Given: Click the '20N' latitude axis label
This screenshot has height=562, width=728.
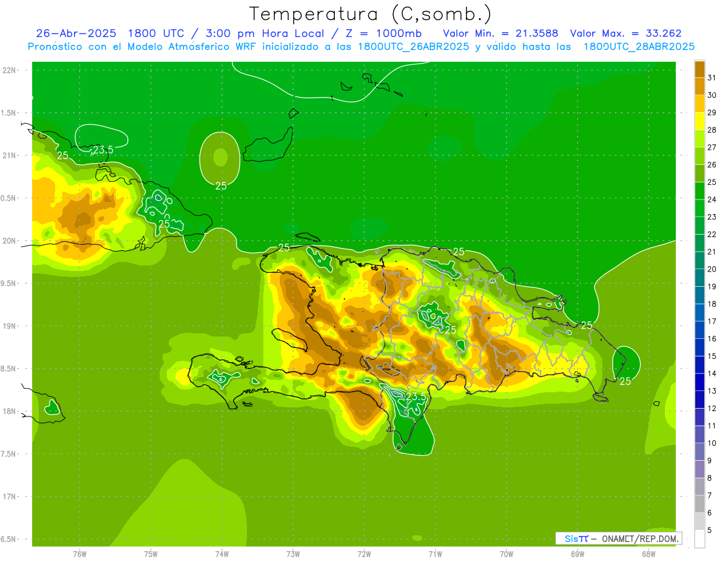Looking at the screenshot, I should coord(10,241).
